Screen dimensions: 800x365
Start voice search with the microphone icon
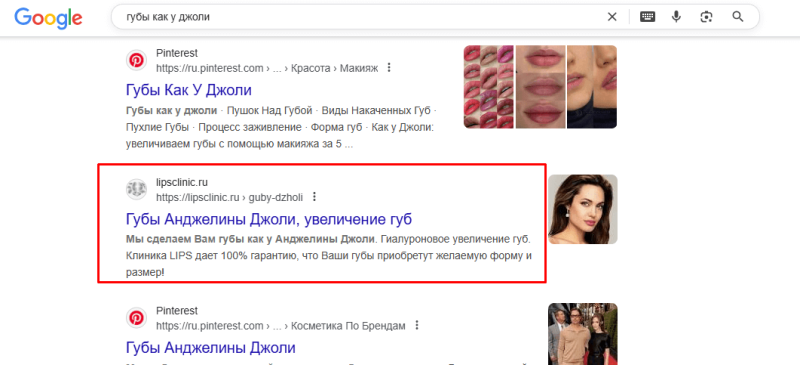(677, 17)
